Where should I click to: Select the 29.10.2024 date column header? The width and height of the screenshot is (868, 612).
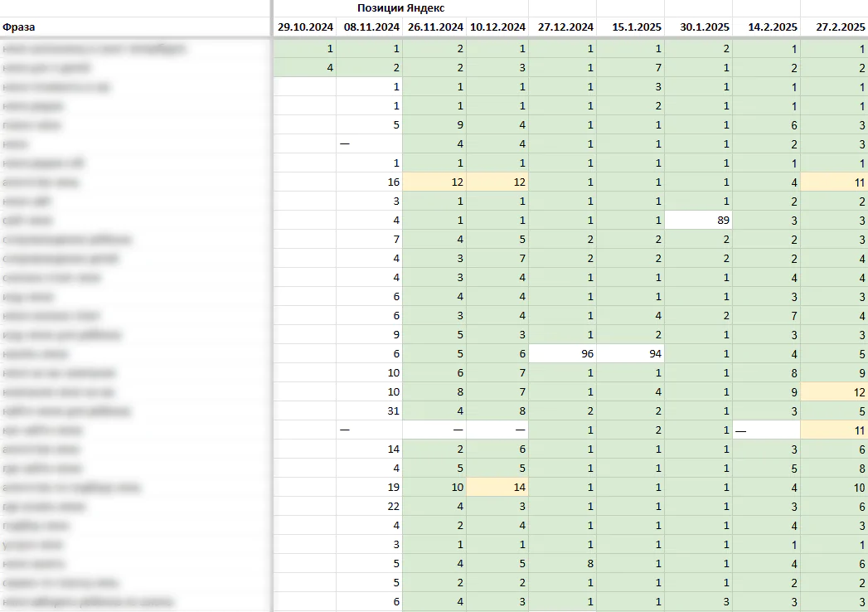305,27
